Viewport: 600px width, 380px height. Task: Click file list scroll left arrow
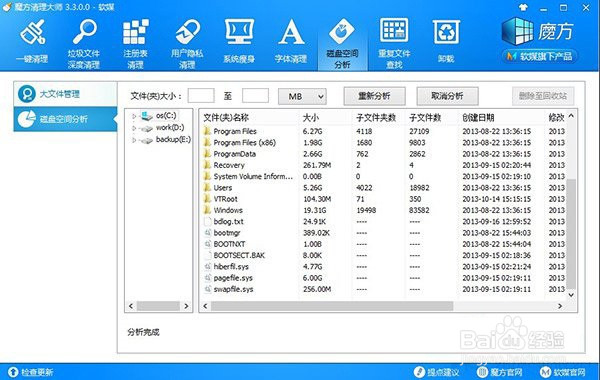pyautogui.click(x=205, y=306)
